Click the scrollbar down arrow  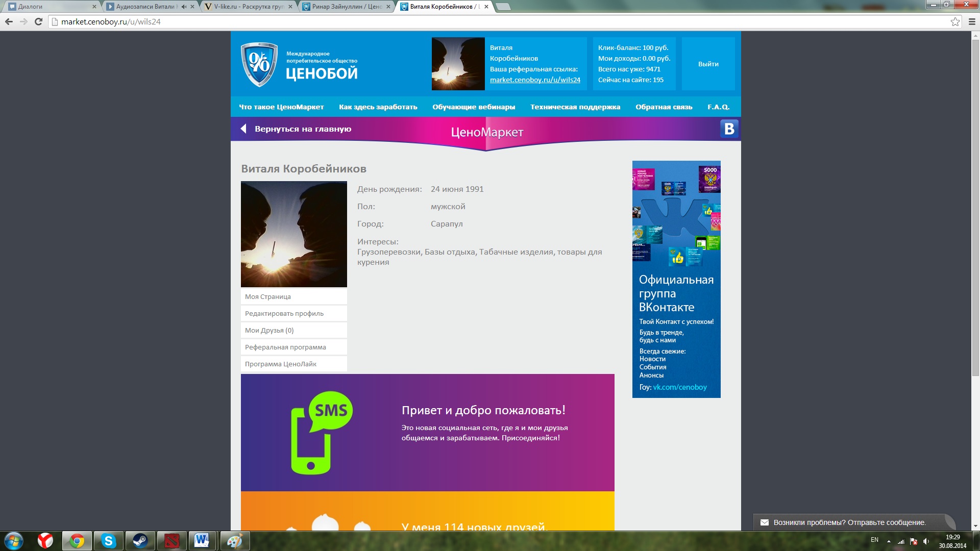[x=975, y=526]
